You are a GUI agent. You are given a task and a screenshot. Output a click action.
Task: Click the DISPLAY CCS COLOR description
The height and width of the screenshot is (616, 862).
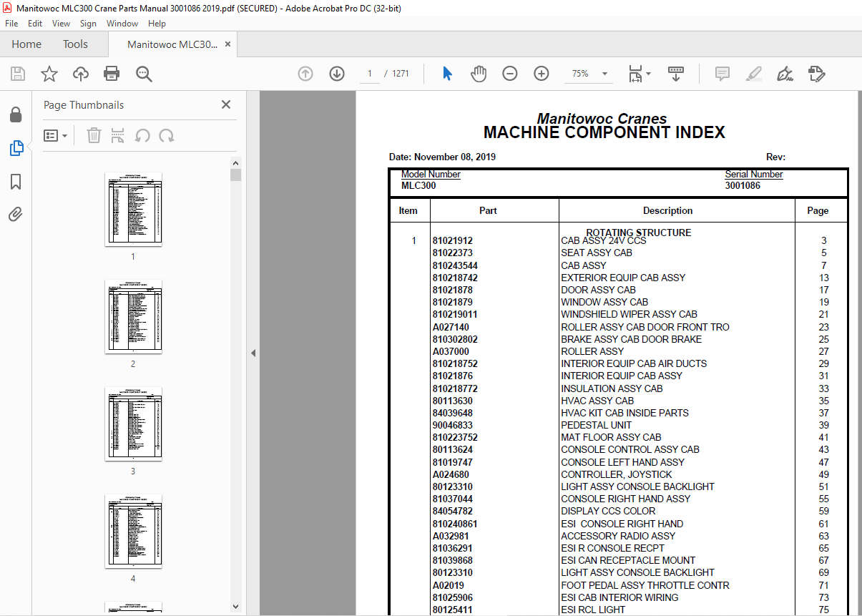click(608, 511)
